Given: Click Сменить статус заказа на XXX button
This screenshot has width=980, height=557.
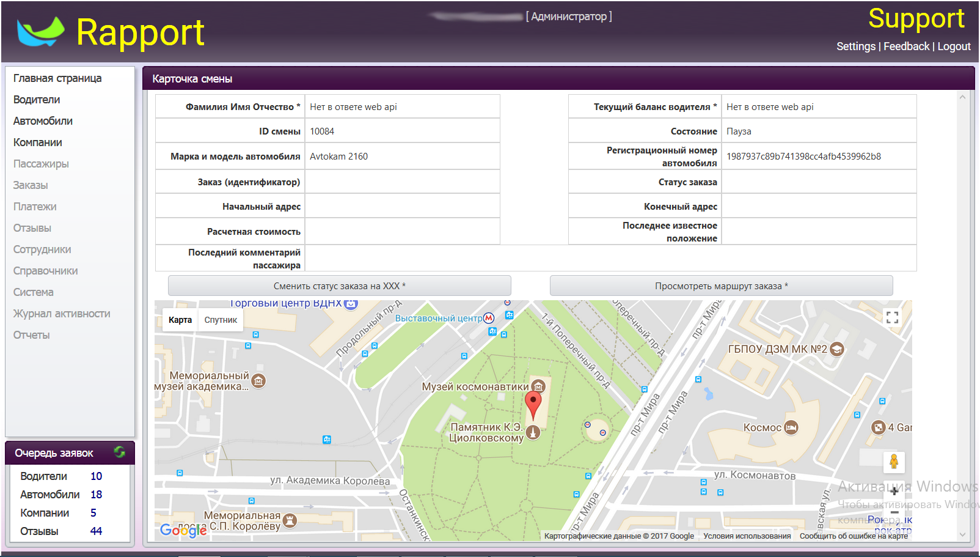Looking at the screenshot, I should 340,286.
